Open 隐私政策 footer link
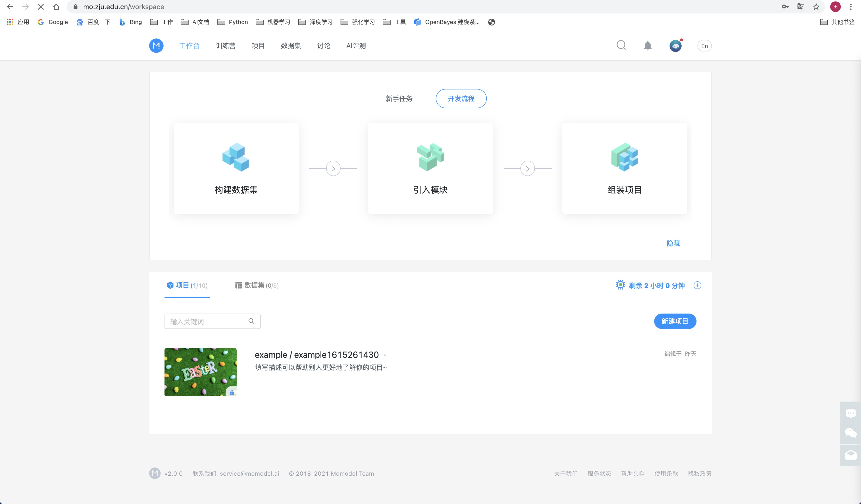This screenshot has height=504, width=861. tap(700, 474)
